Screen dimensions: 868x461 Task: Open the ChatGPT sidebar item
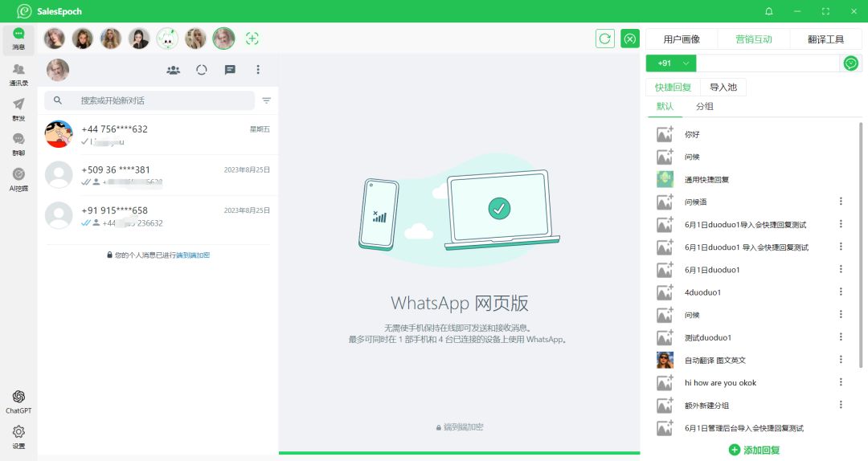pos(18,402)
